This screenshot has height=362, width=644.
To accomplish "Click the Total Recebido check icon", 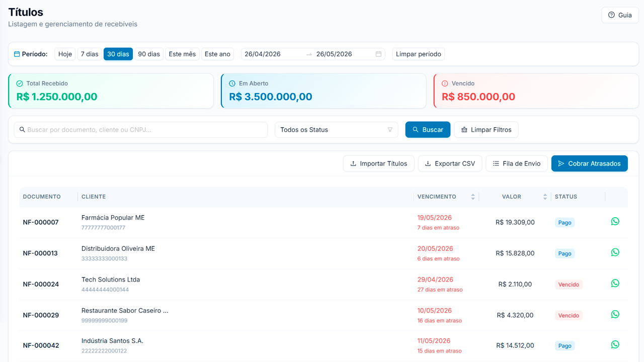I will [20, 83].
